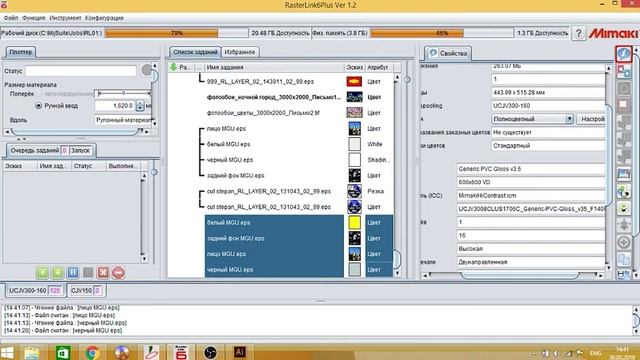Switch to the Избранное tab
The width and height of the screenshot is (640, 360).
(x=240, y=52)
